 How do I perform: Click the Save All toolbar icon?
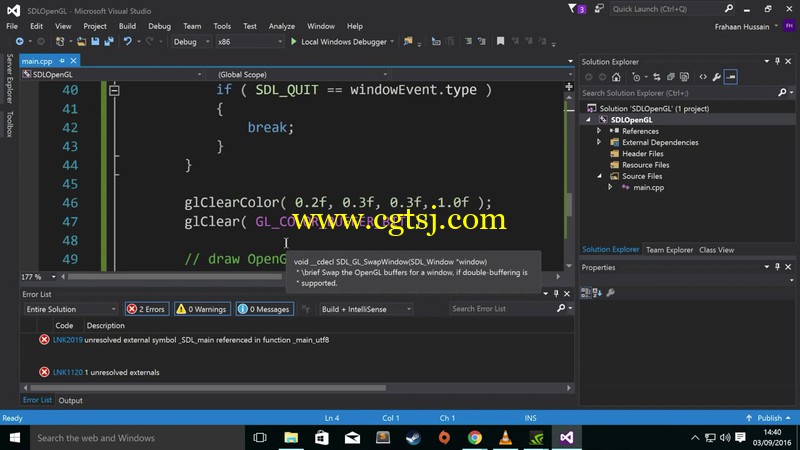[109, 41]
